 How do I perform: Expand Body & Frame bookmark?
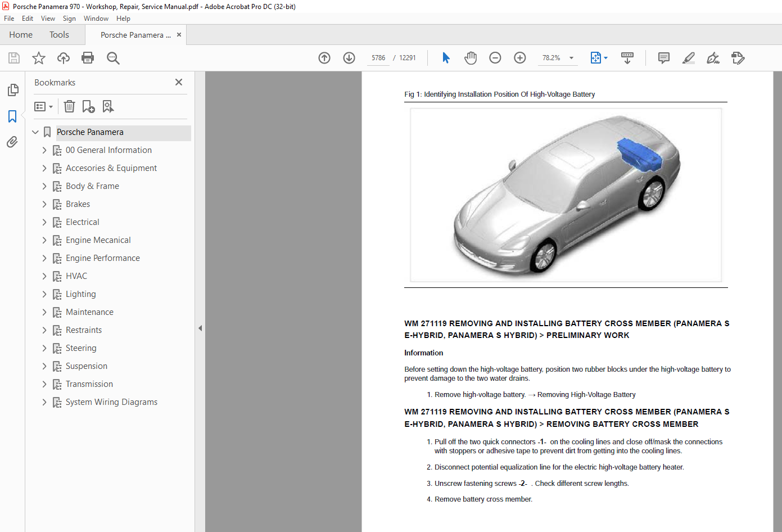[x=44, y=186]
